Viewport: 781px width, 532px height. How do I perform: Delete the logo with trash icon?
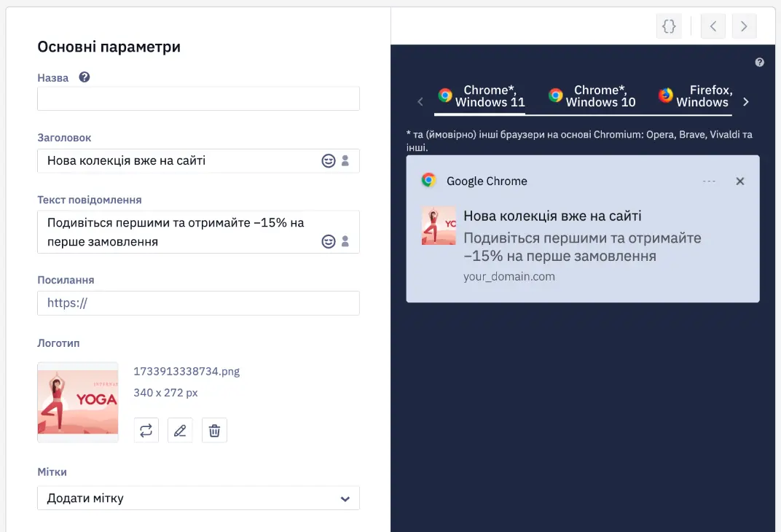tap(214, 431)
